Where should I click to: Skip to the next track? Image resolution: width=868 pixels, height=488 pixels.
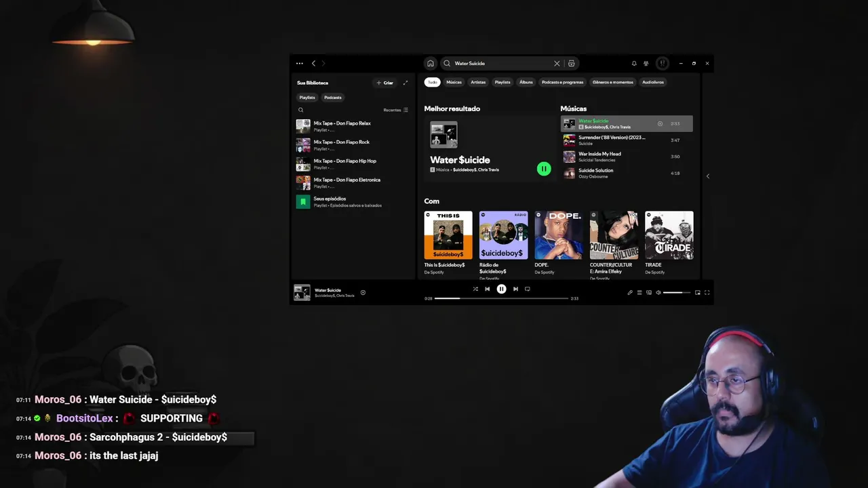[x=515, y=289]
